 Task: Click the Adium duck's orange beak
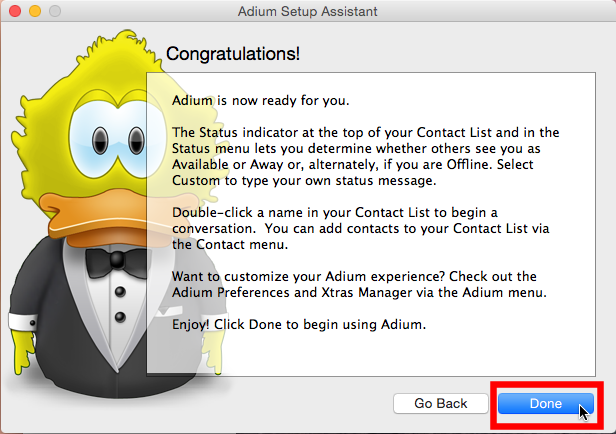pos(118,216)
